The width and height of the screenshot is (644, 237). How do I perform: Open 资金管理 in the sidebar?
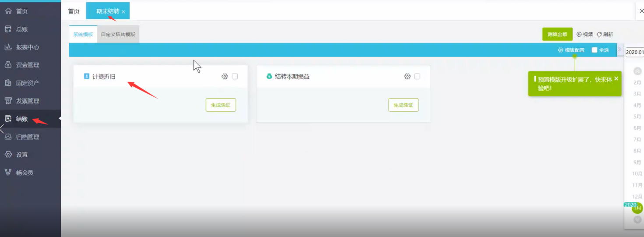click(30, 65)
